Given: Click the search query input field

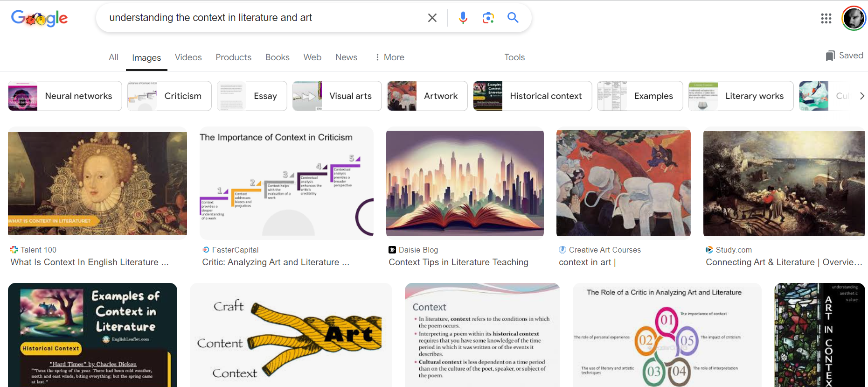Looking at the screenshot, I should (261, 18).
